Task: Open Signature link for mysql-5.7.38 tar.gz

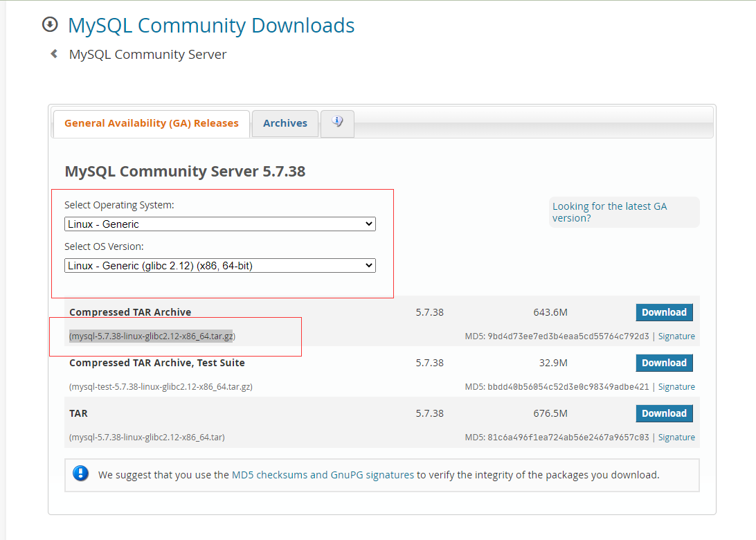Action: [676, 336]
